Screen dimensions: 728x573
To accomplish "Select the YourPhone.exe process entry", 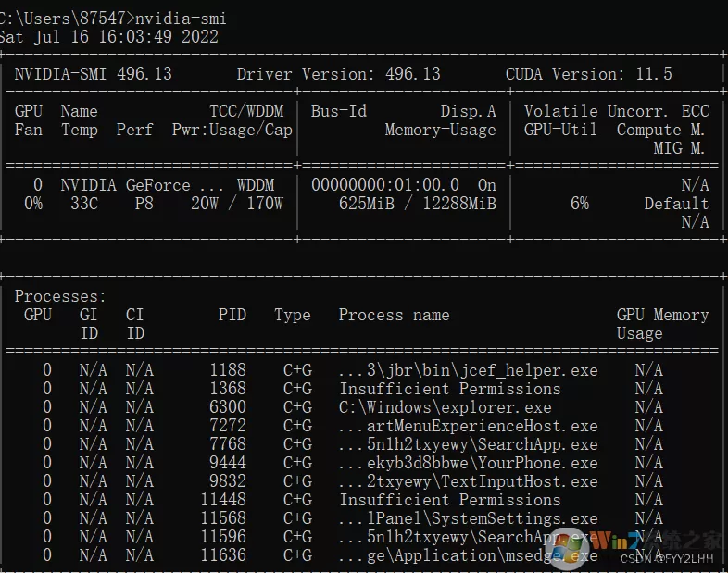I will (x=468, y=463).
